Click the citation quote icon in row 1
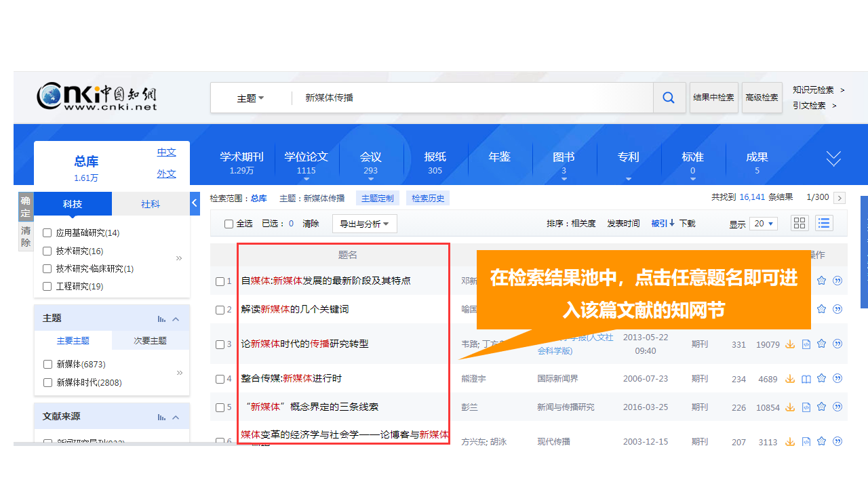Image resolution: width=868 pixels, height=488 pixels. [x=837, y=281]
